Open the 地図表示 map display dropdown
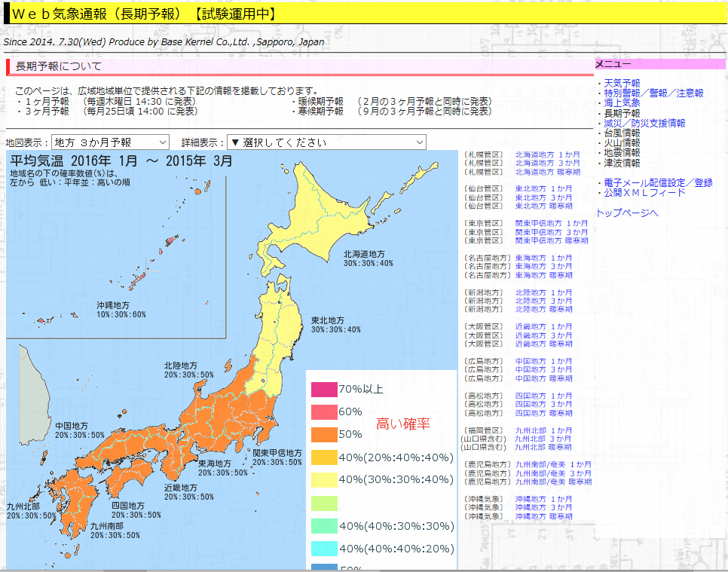This screenshot has height=572, width=728. tap(111, 142)
